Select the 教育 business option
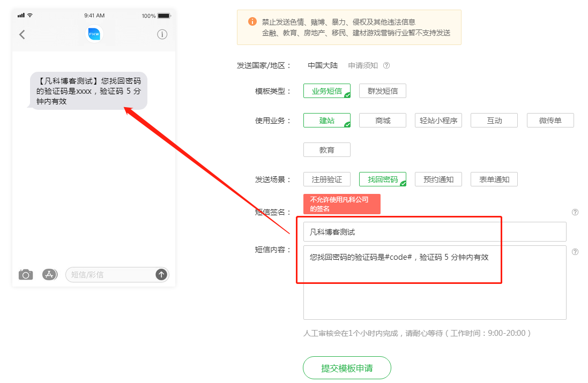The height and width of the screenshot is (383, 588). pos(327,149)
